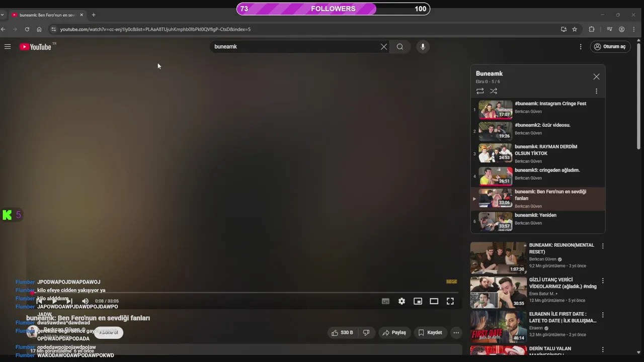View site information icon in address bar

(x=53, y=29)
